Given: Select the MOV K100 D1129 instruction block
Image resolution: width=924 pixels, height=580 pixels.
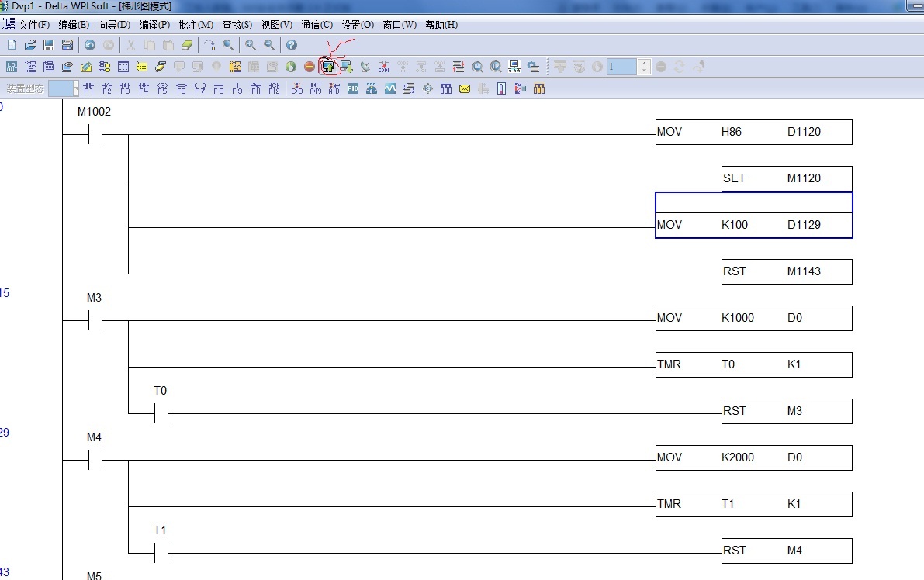Looking at the screenshot, I should click(x=753, y=225).
